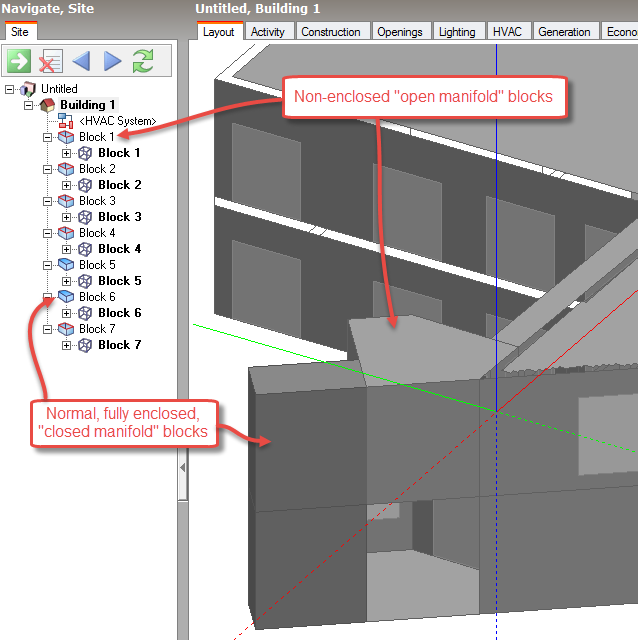Open the Construction tab
This screenshot has width=638, height=640.
(x=331, y=32)
